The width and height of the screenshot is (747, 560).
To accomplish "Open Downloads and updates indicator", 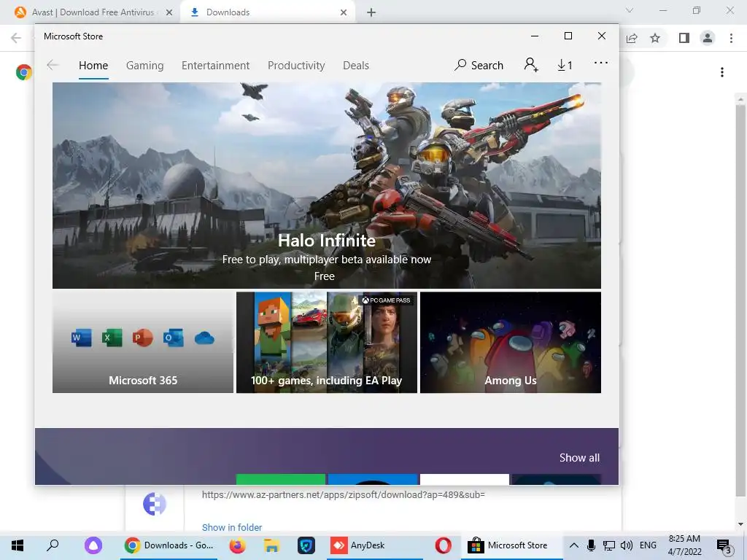I will [565, 65].
